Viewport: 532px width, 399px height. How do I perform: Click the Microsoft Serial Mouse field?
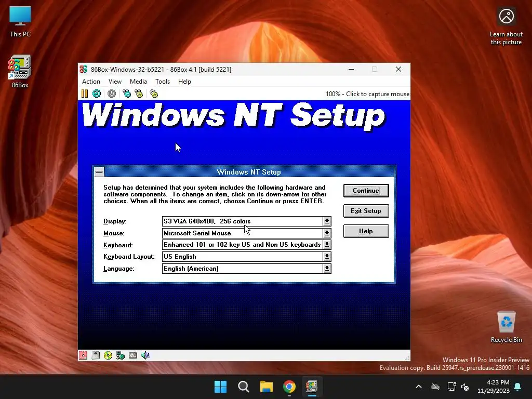coord(242,233)
